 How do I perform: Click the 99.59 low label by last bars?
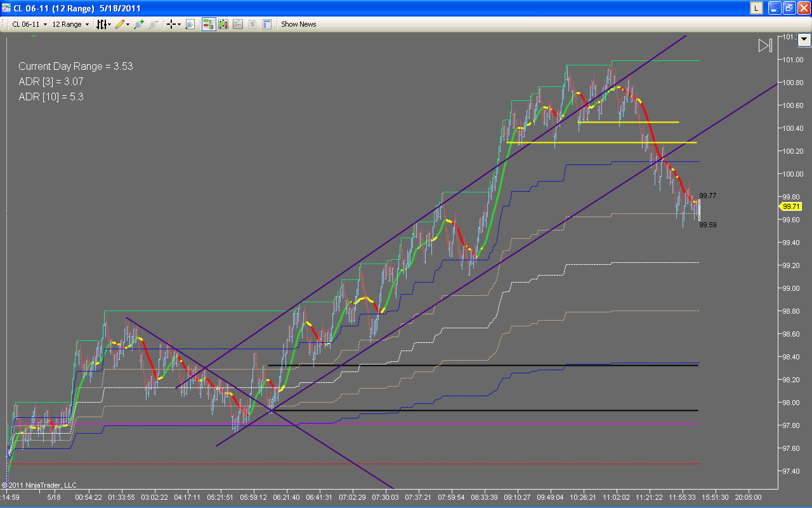(x=708, y=225)
